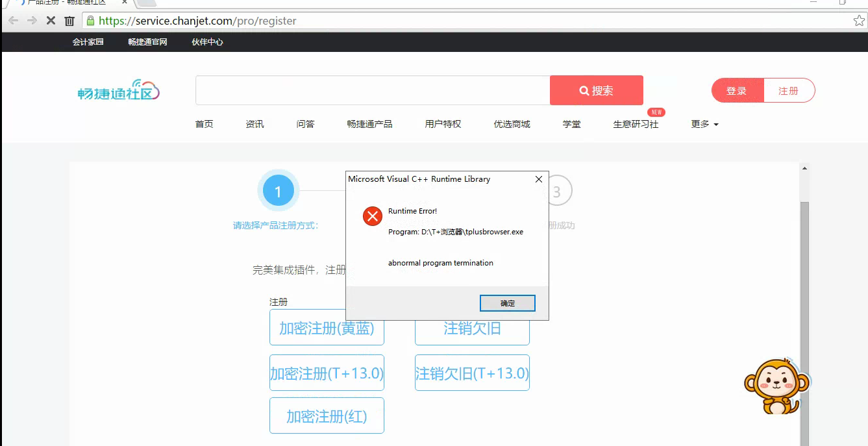Screen dimensions: 868x446
Task: Visit the 优选商城 navigation item
Action: point(512,124)
